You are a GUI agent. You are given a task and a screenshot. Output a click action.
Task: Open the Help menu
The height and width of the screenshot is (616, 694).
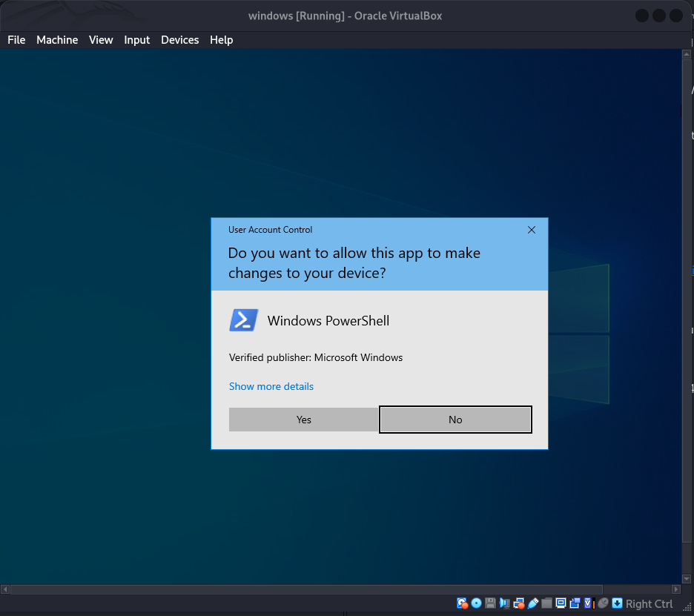click(x=221, y=40)
